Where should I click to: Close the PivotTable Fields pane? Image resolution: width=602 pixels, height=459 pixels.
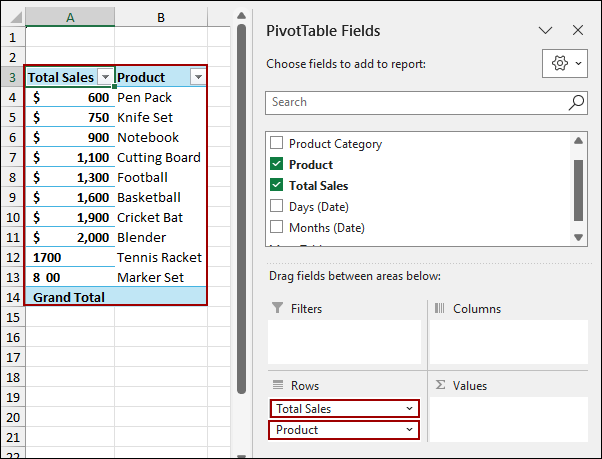578,30
